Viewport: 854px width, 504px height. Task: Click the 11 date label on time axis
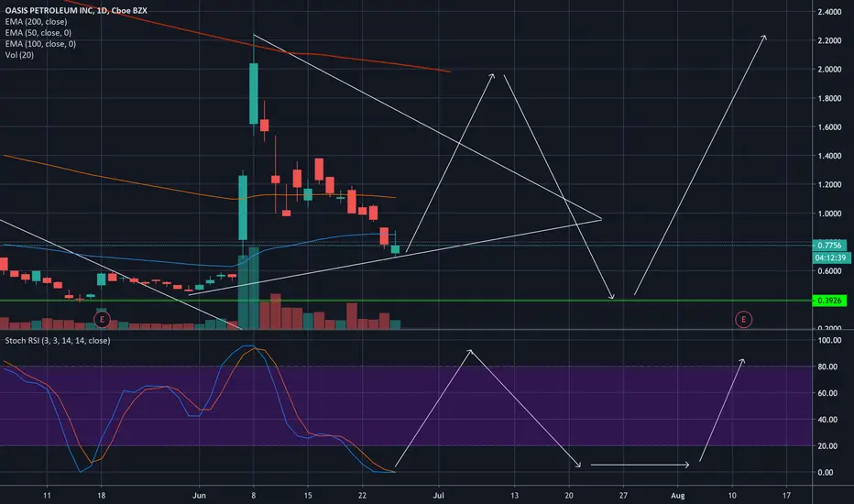pos(47,495)
